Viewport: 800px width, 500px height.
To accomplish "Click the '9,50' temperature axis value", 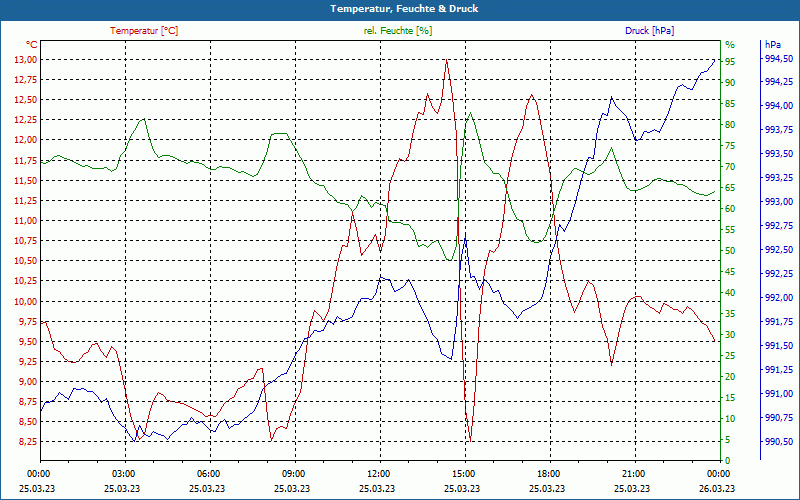I will click(28, 341).
